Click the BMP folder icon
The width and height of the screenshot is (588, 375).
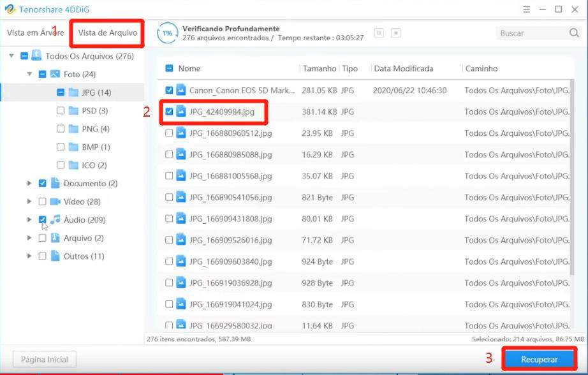click(73, 147)
